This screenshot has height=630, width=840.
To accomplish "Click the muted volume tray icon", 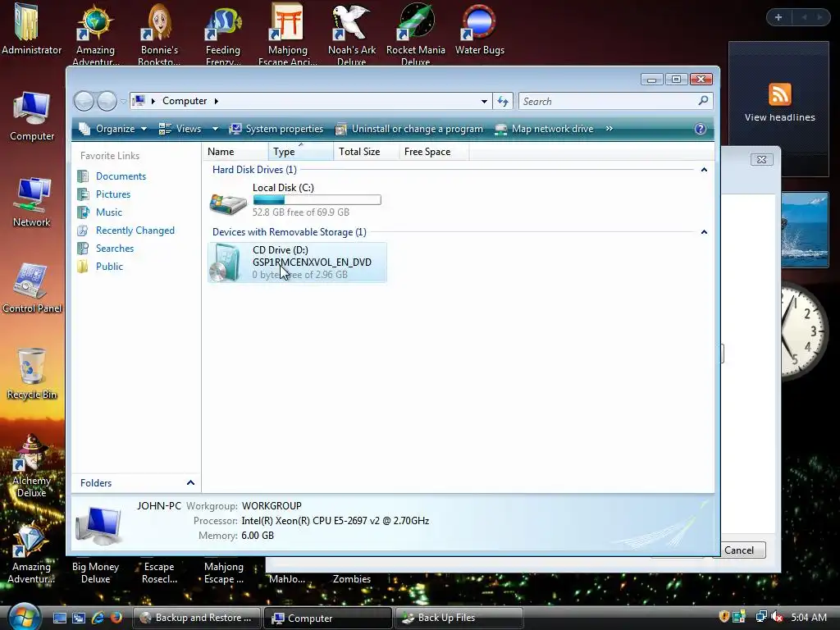I will point(776,617).
